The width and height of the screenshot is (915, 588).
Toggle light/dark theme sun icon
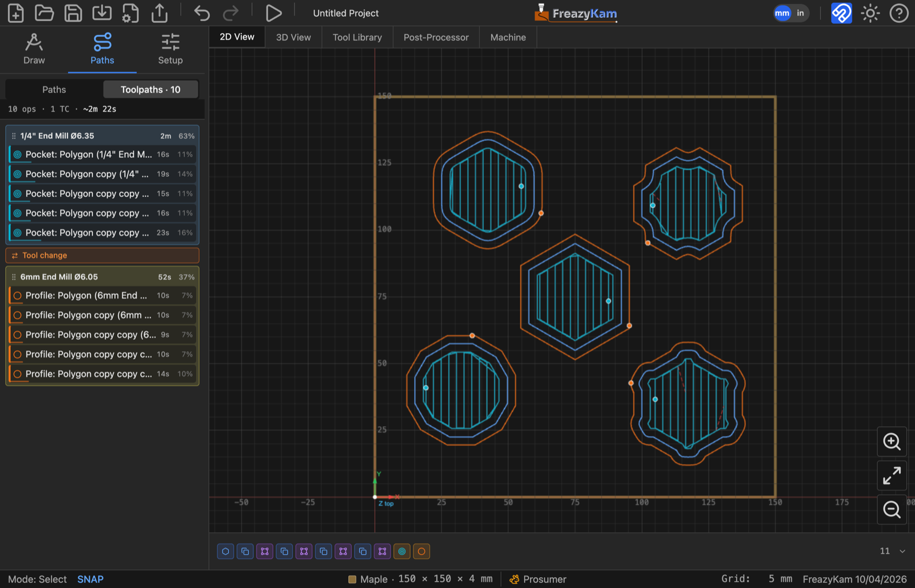(x=870, y=13)
